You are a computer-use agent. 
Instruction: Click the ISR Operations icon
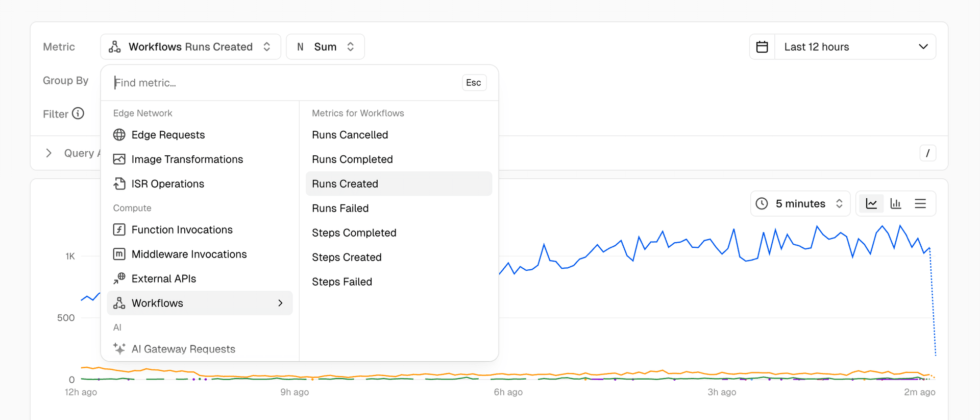119,184
